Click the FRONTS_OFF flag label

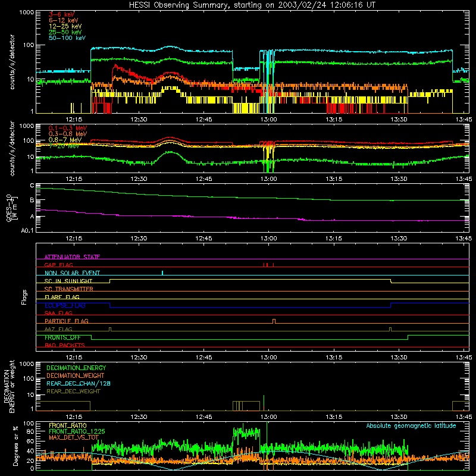click(62, 337)
